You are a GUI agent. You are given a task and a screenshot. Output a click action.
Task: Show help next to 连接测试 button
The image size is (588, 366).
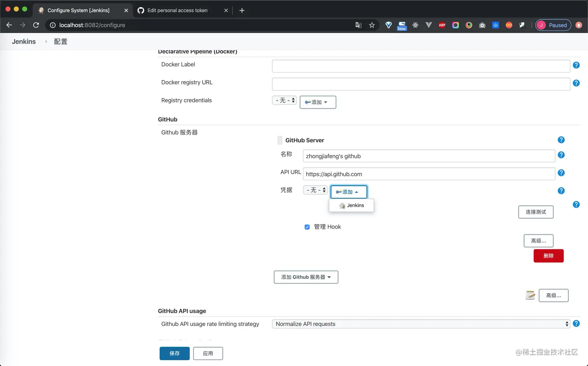tap(576, 205)
